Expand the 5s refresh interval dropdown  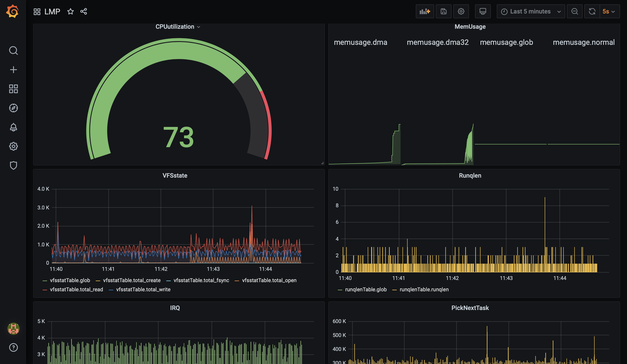[x=608, y=12]
